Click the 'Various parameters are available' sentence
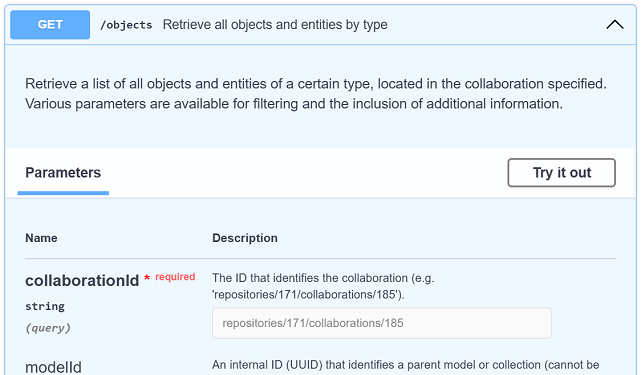The height and width of the screenshot is (375, 641). coord(294,104)
